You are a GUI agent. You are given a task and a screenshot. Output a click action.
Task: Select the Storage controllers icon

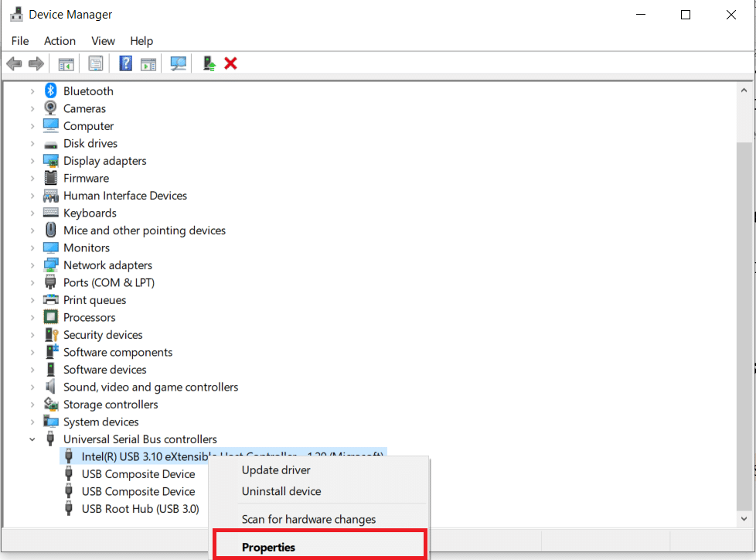50,404
